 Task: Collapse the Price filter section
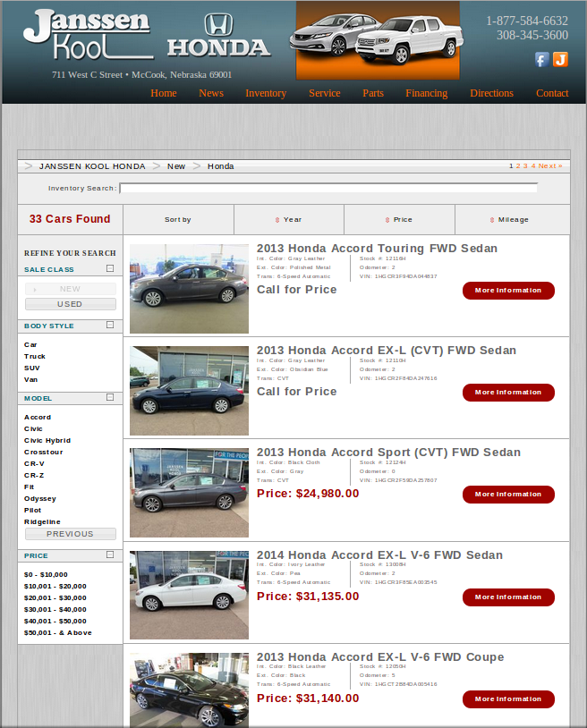[x=110, y=554]
